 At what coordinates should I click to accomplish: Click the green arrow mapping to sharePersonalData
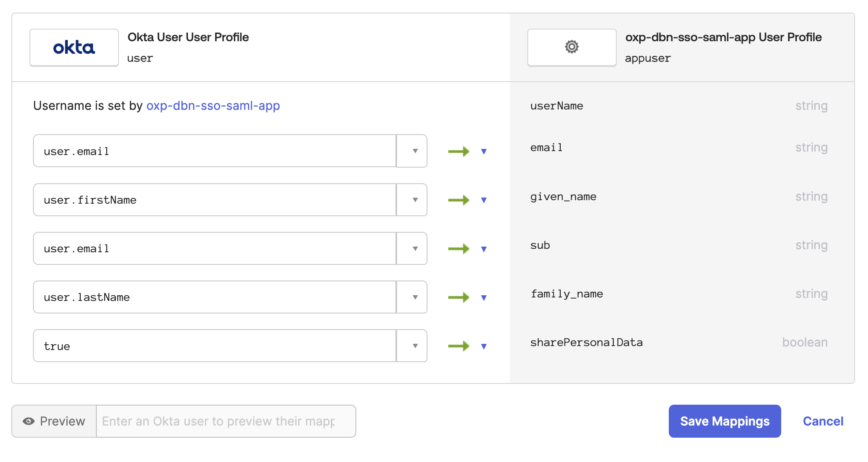[x=459, y=346]
